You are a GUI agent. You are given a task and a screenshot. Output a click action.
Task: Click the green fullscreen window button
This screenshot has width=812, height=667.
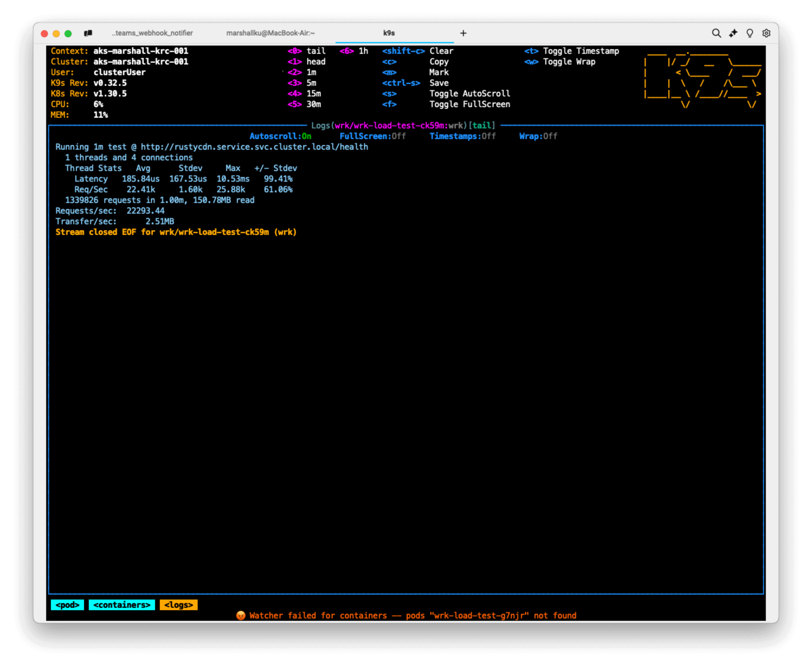pos(68,34)
